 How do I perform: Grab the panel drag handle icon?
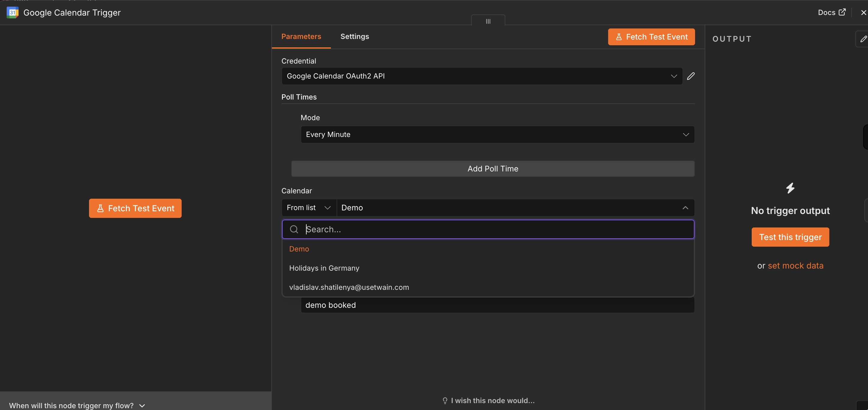pyautogui.click(x=488, y=21)
